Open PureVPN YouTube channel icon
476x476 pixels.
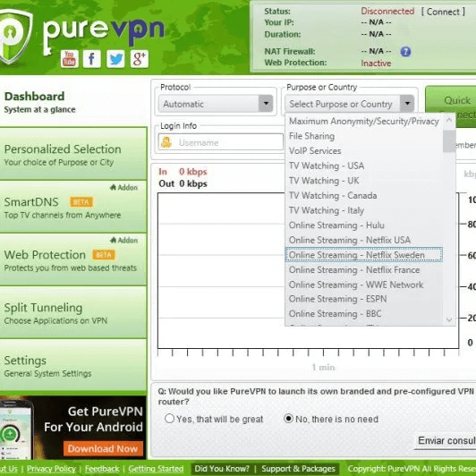[x=70, y=58]
